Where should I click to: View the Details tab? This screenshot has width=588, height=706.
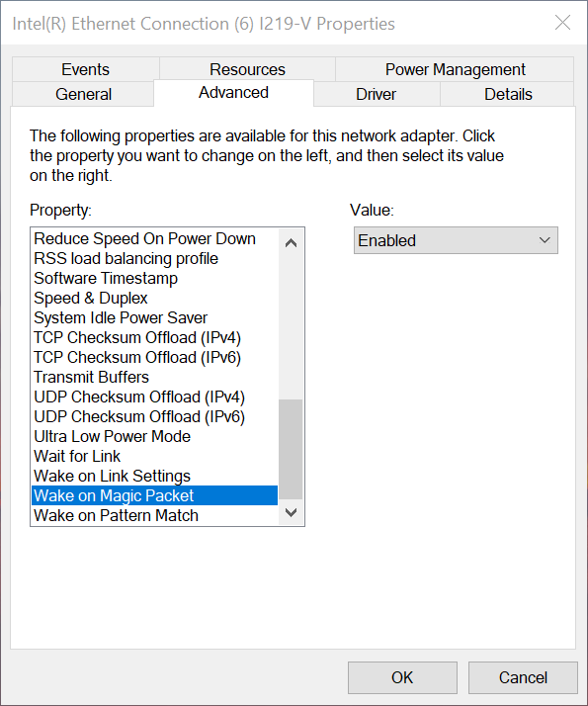coord(508,94)
